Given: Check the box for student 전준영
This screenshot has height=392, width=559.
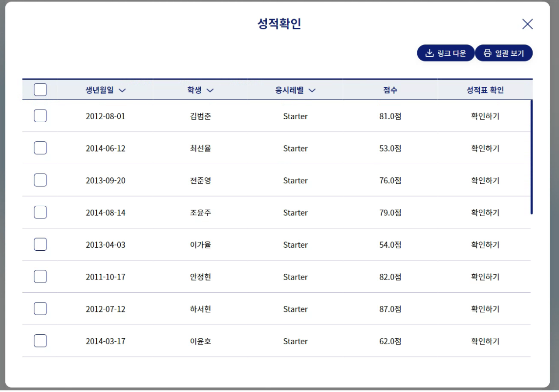Looking at the screenshot, I should pos(40,180).
